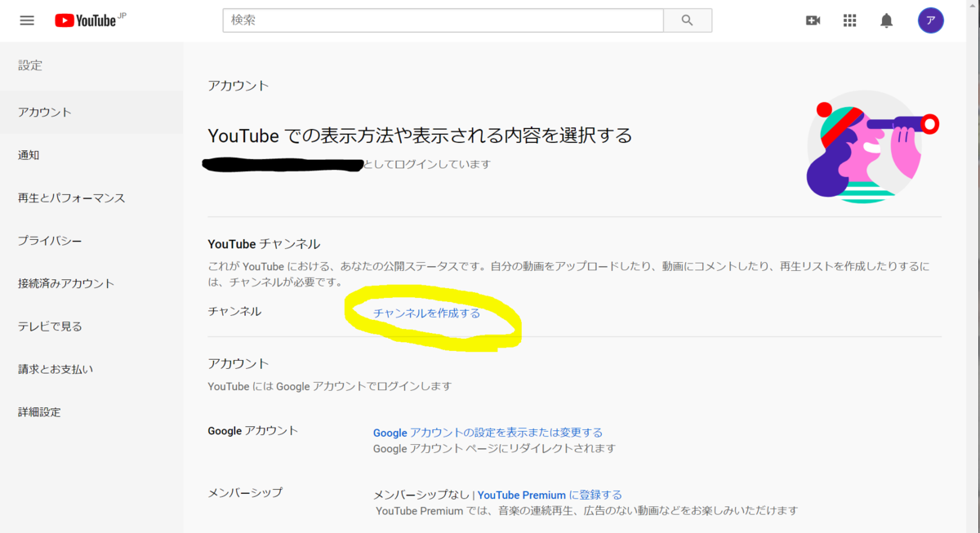Open the hamburger guide menu
Image resolution: width=980 pixels, height=533 pixels.
pyautogui.click(x=27, y=20)
